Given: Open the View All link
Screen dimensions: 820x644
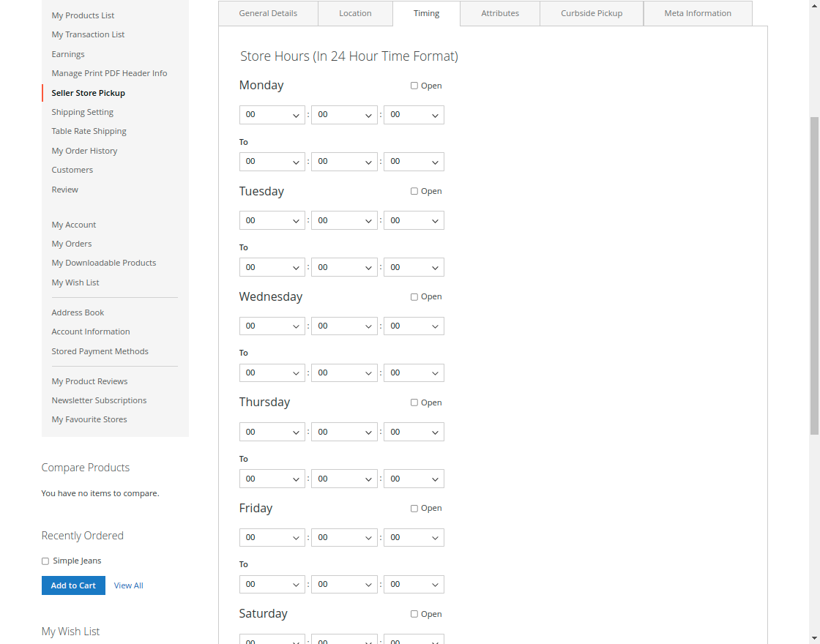Looking at the screenshot, I should click(128, 585).
